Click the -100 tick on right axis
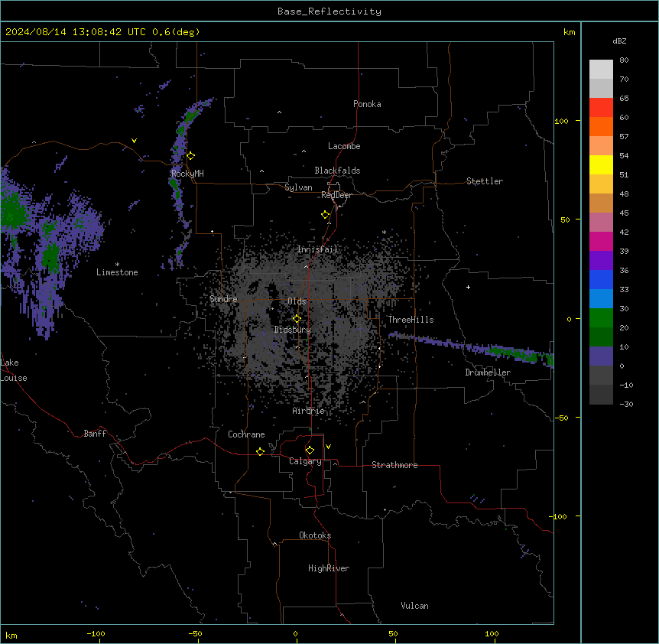Image resolution: width=659 pixels, height=644 pixels. 558,516
